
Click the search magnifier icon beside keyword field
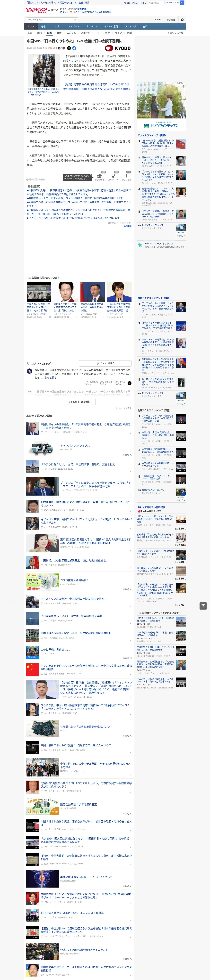pos(75,20)
